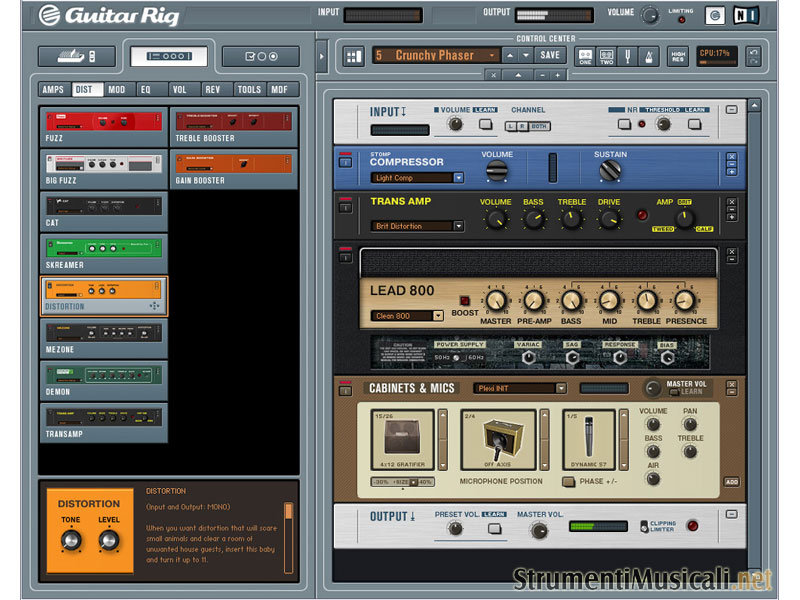The image size is (800, 600).
Task: Click the preset browser grid icon
Action: pos(353,56)
